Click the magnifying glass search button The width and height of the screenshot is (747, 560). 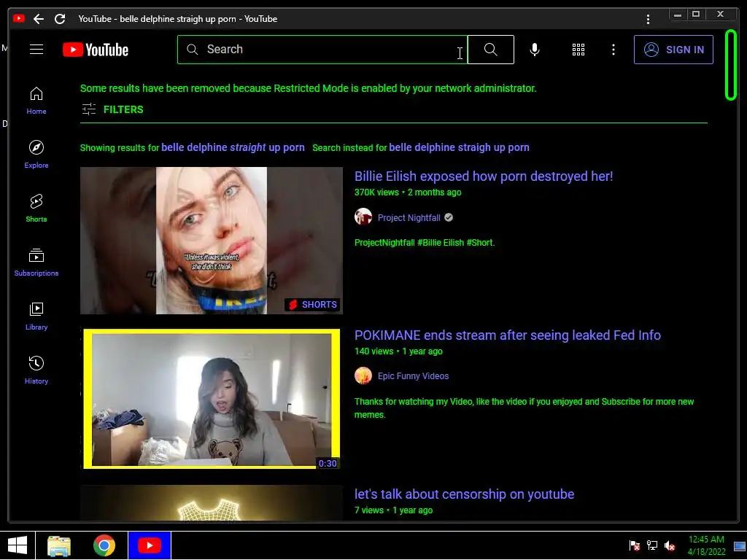tap(491, 50)
